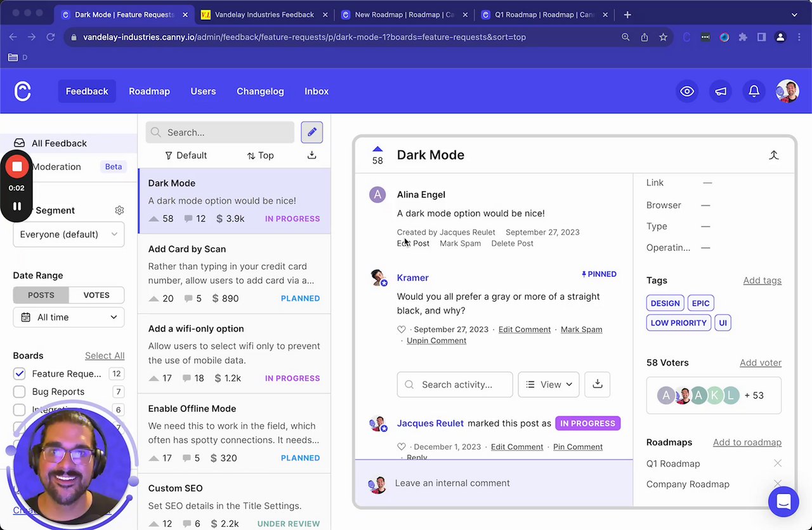Click Mark Spam under the Alina Engel post
The width and height of the screenshot is (812, 530).
coord(460,243)
